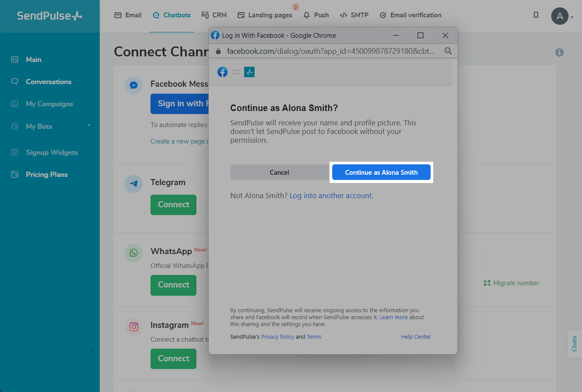The width and height of the screenshot is (582, 392).
Task: Cancel the Facebook login dialog
Action: (279, 172)
